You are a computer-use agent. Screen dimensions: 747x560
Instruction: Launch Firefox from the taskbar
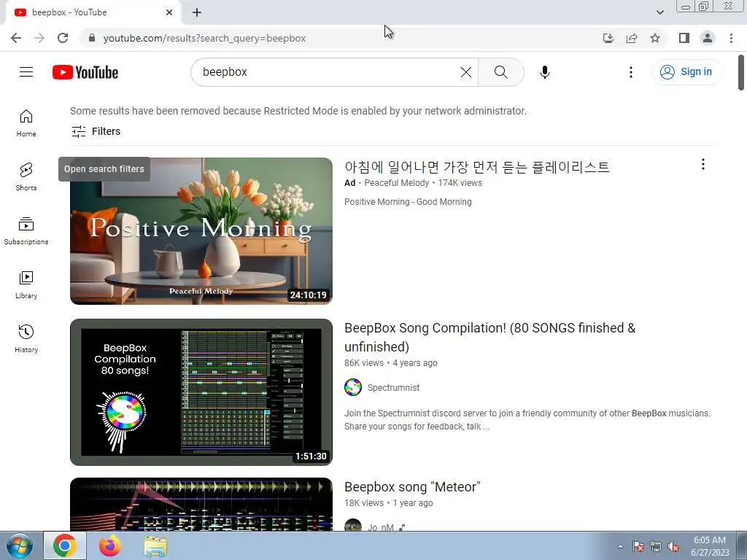[x=110, y=545]
